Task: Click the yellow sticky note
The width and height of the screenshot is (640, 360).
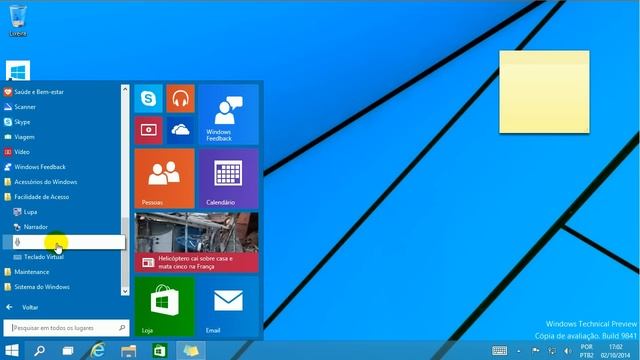Action: click(544, 92)
